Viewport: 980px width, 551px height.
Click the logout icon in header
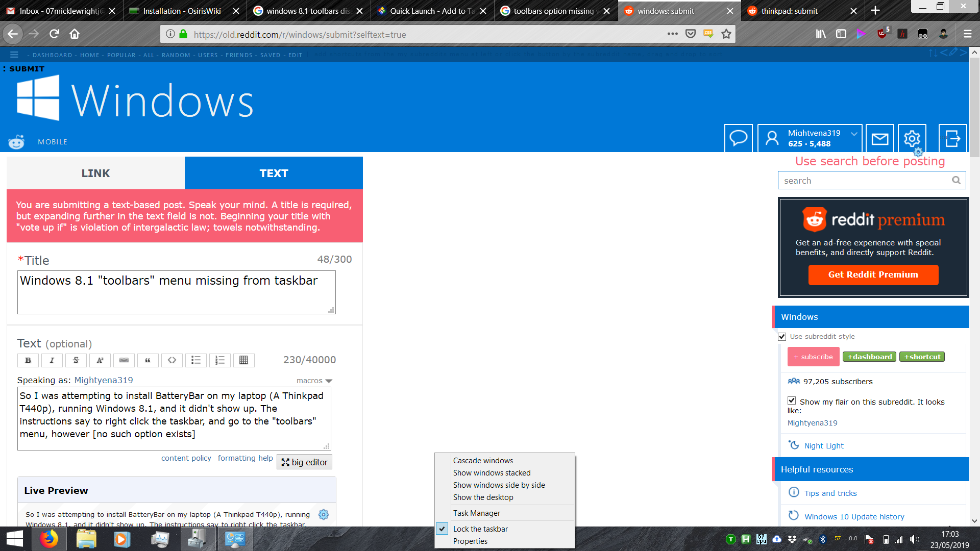tap(953, 138)
